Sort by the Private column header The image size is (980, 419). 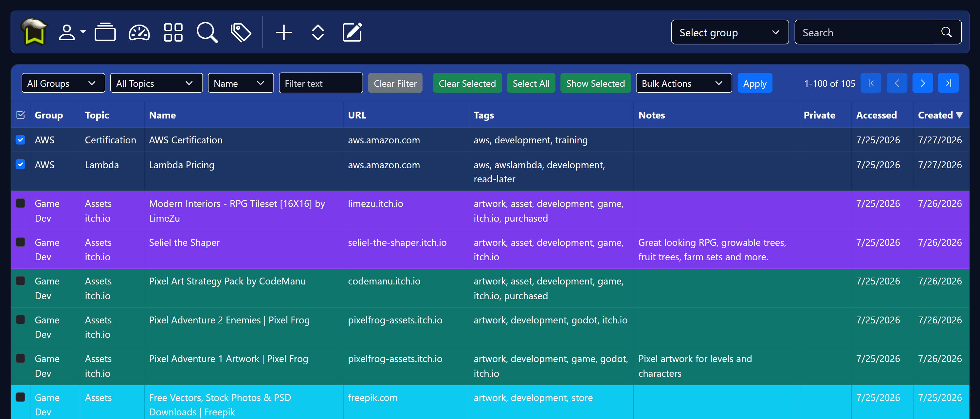point(819,115)
